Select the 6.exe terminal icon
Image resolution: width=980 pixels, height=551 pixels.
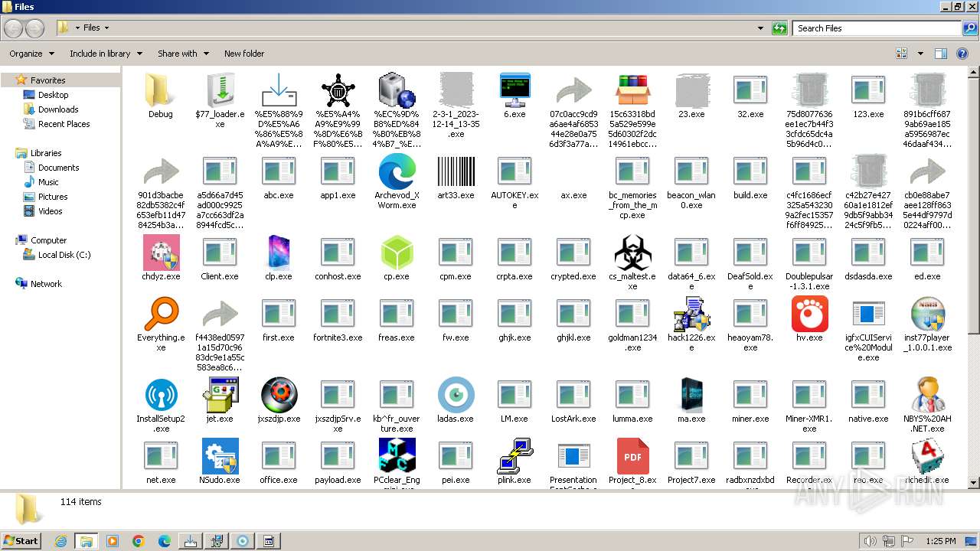[x=514, y=90]
